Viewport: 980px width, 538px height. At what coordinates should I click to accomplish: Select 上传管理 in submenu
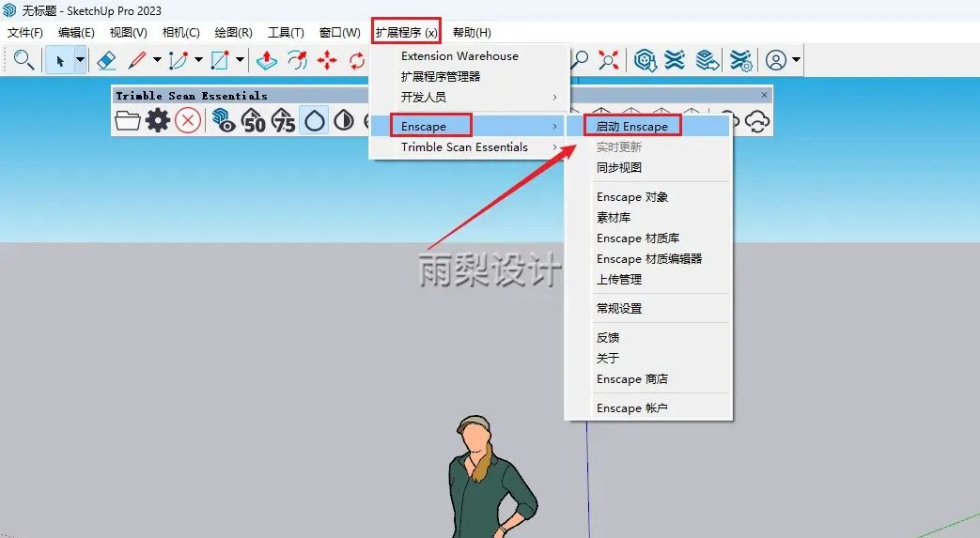648,279
